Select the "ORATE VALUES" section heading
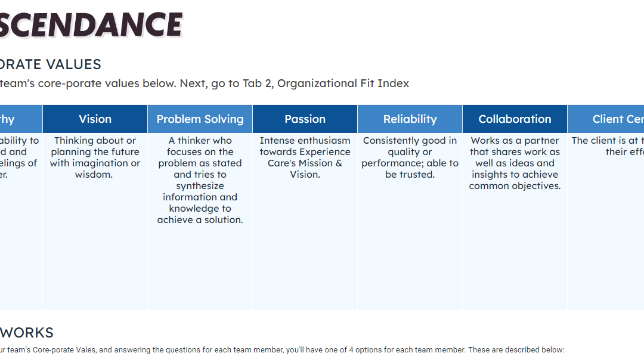Viewport: 644px width, 356px height. coord(51,64)
